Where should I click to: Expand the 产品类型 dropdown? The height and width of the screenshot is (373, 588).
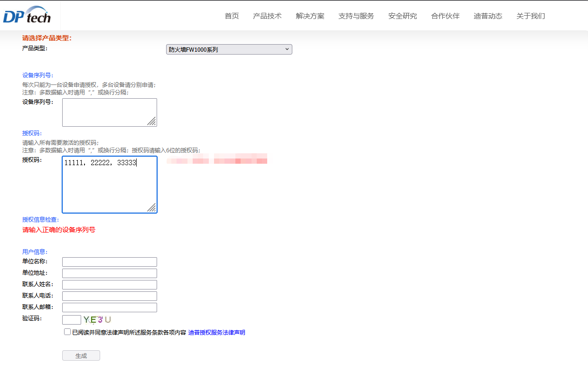(229, 49)
